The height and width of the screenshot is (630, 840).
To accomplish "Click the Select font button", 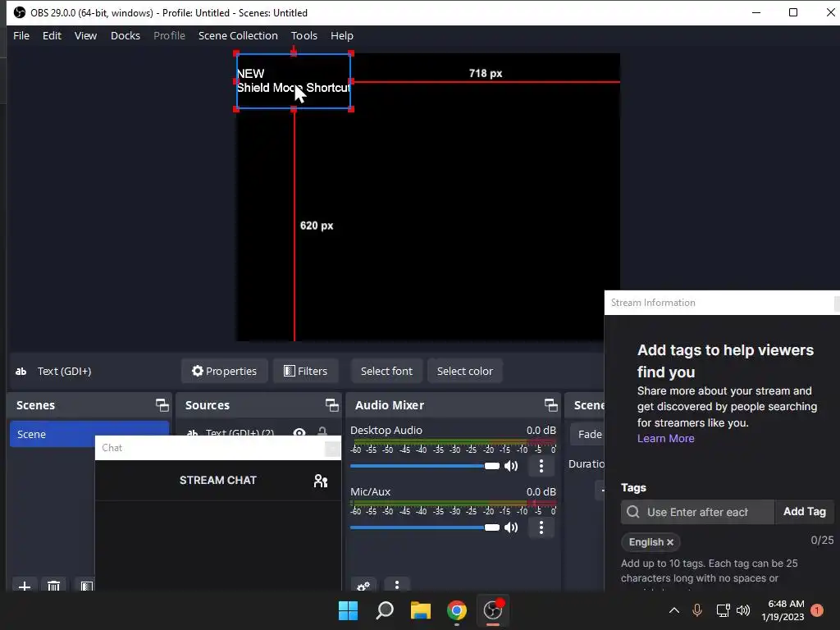I will 387,371.
